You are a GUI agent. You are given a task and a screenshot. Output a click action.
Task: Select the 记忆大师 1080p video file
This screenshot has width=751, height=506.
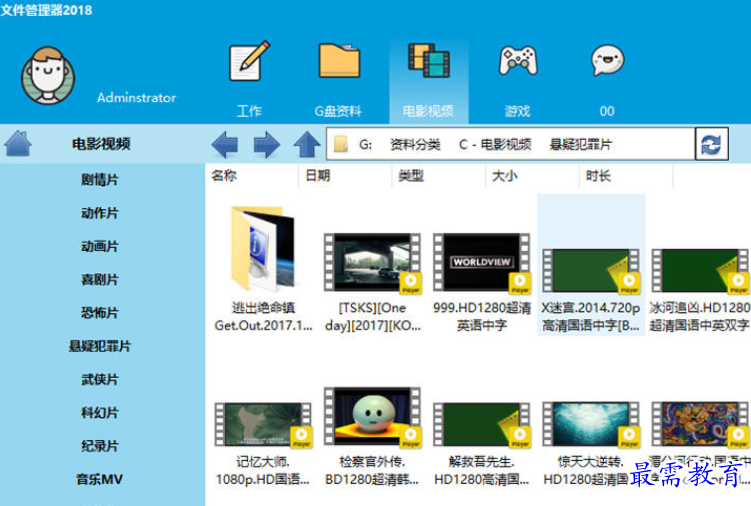pos(262,444)
